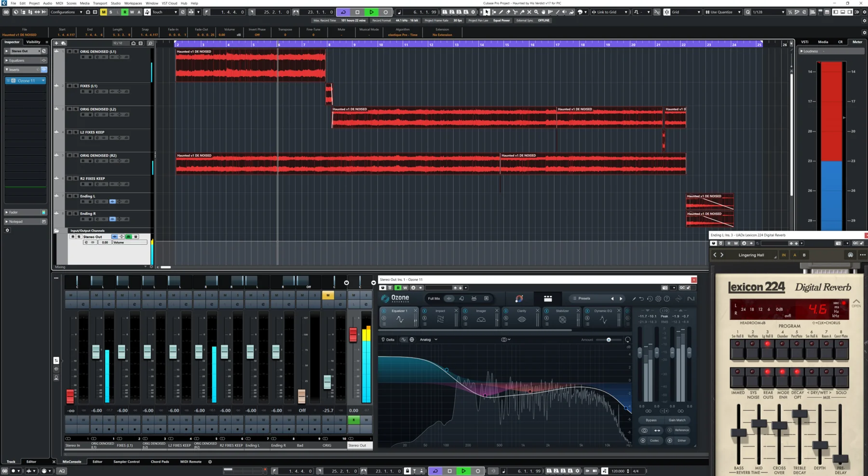The height and width of the screenshot is (476, 868).
Task: Expand the Notepad section in Inspector
Action: [25, 222]
